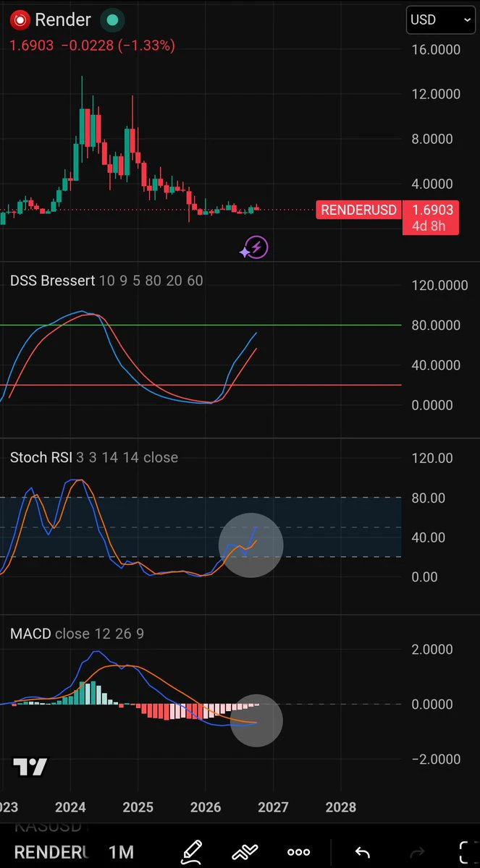
Task: Click the 2026 time axis label
Action: [206, 807]
